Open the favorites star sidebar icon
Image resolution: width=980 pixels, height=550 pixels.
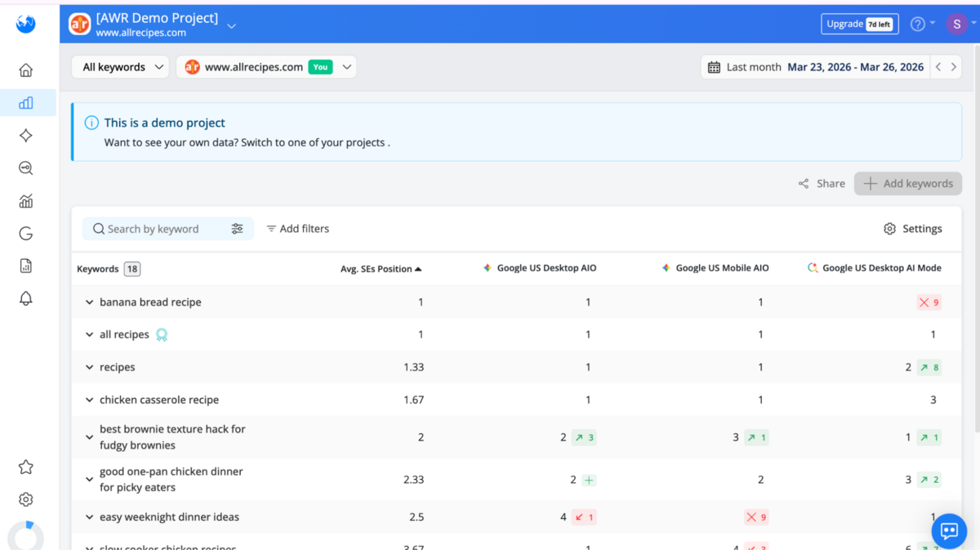coord(26,467)
